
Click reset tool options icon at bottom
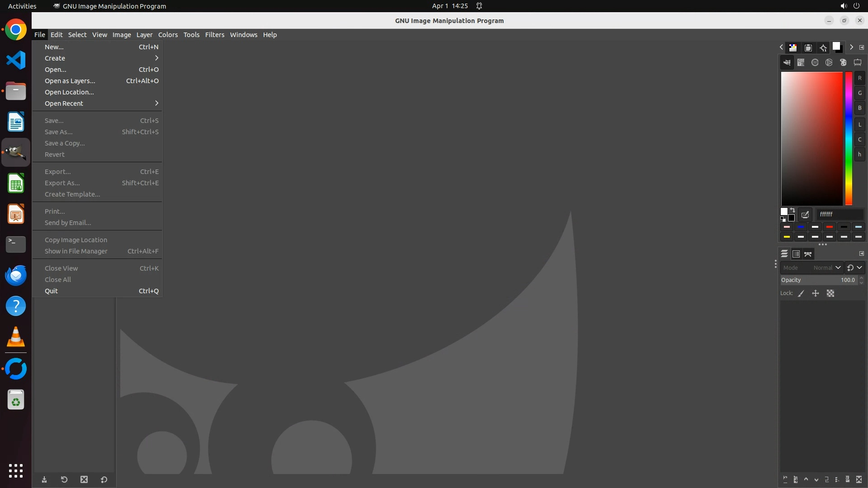point(104,480)
